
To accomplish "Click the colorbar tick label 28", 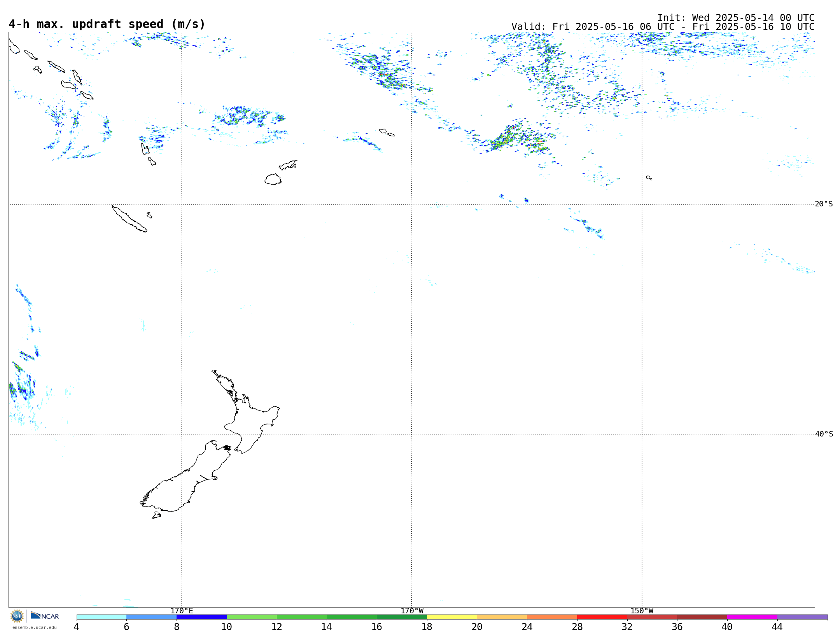I will [577, 627].
